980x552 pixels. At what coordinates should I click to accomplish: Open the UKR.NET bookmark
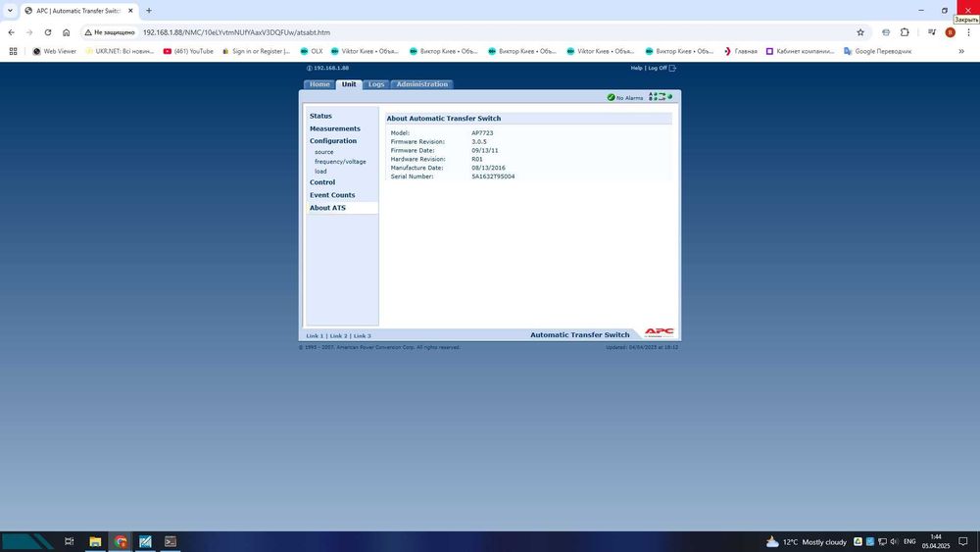[x=120, y=51]
